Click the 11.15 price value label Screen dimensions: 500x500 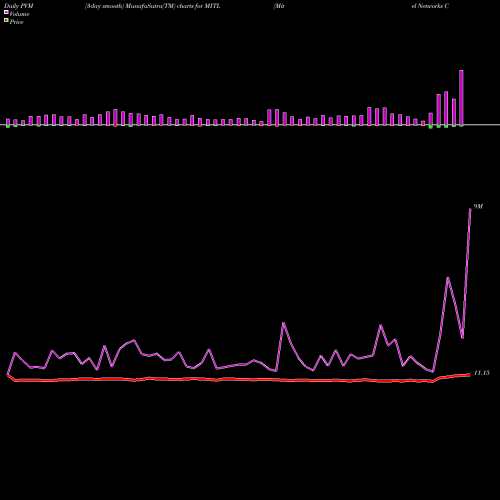click(482, 373)
